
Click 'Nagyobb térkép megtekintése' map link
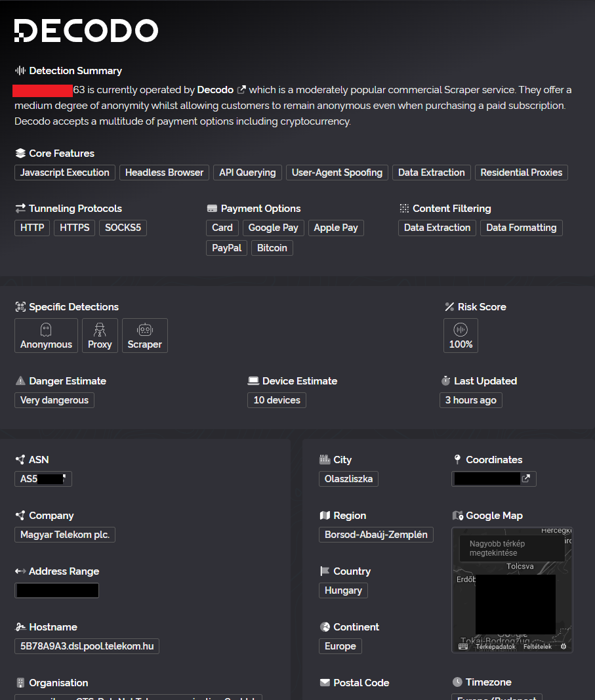497,548
